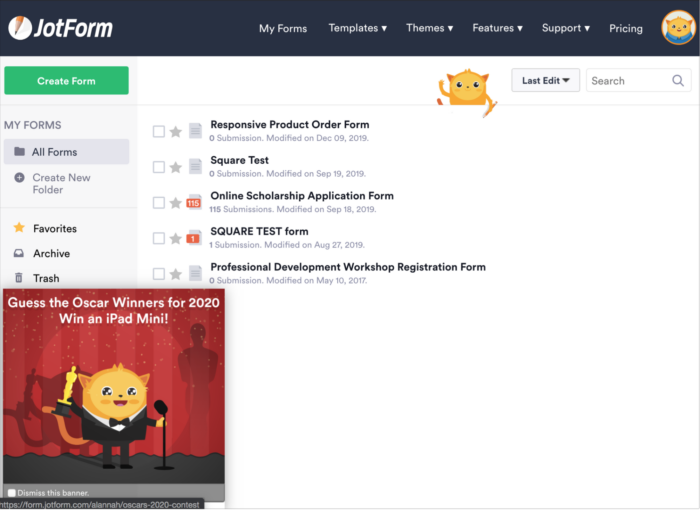The height and width of the screenshot is (510, 700).
Task: Click the waving Podo cat mascot
Action: (x=467, y=92)
